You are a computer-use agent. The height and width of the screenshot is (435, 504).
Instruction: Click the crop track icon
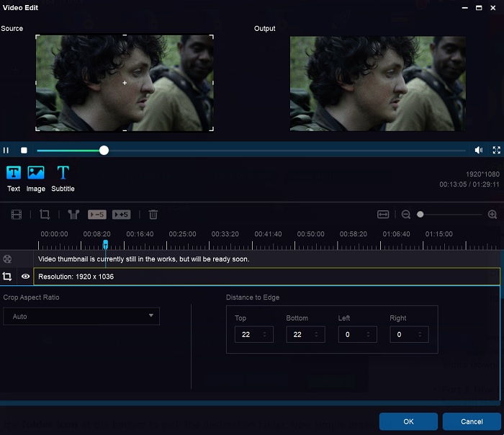[x=7, y=277]
